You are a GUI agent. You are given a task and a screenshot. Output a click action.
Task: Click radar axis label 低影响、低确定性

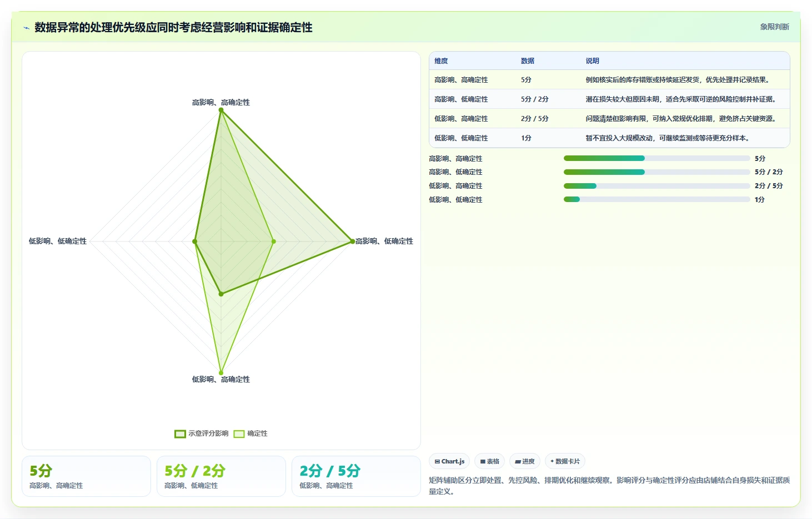pos(58,241)
